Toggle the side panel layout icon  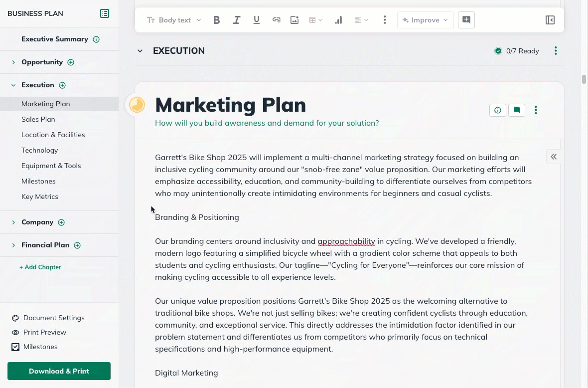pyautogui.click(x=550, y=20)
